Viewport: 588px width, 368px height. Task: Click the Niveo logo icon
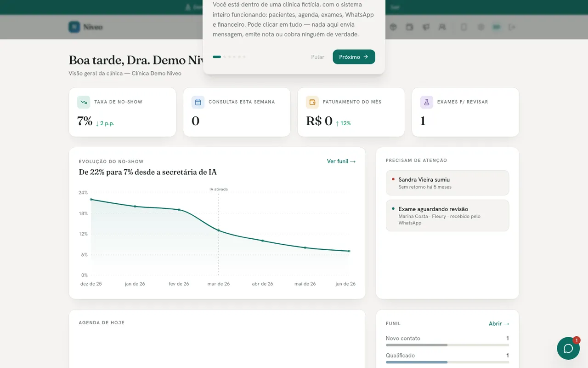[x=74, y=27]
